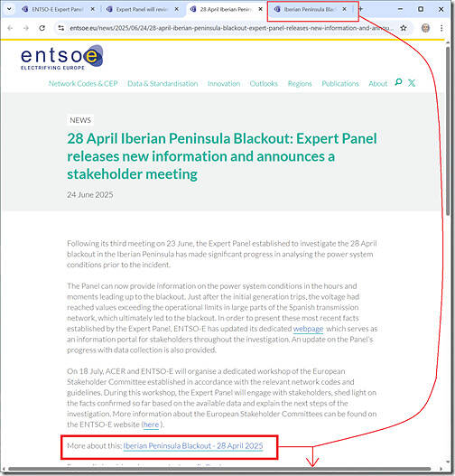The height and width of the screenshot is (476, 455).
Task: Click the ENTSO-E logo
Action: (62, 58)
